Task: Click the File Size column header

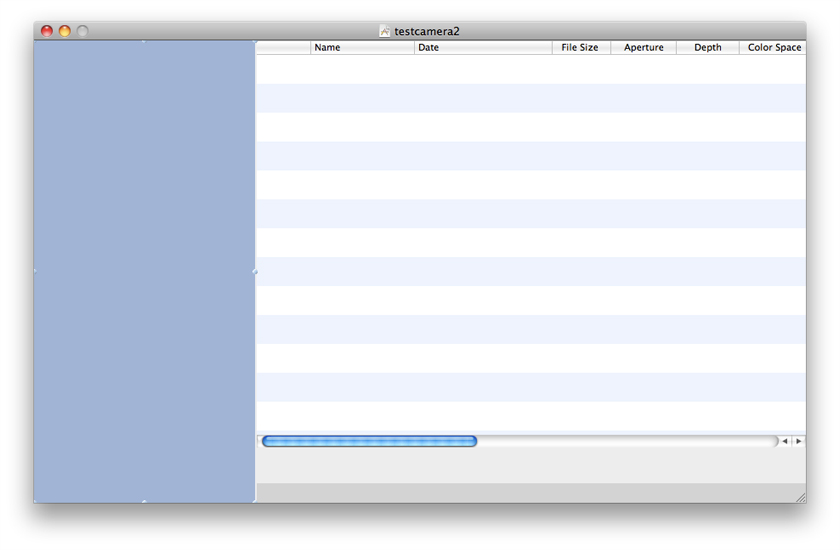Action: (x=580, y=47)
